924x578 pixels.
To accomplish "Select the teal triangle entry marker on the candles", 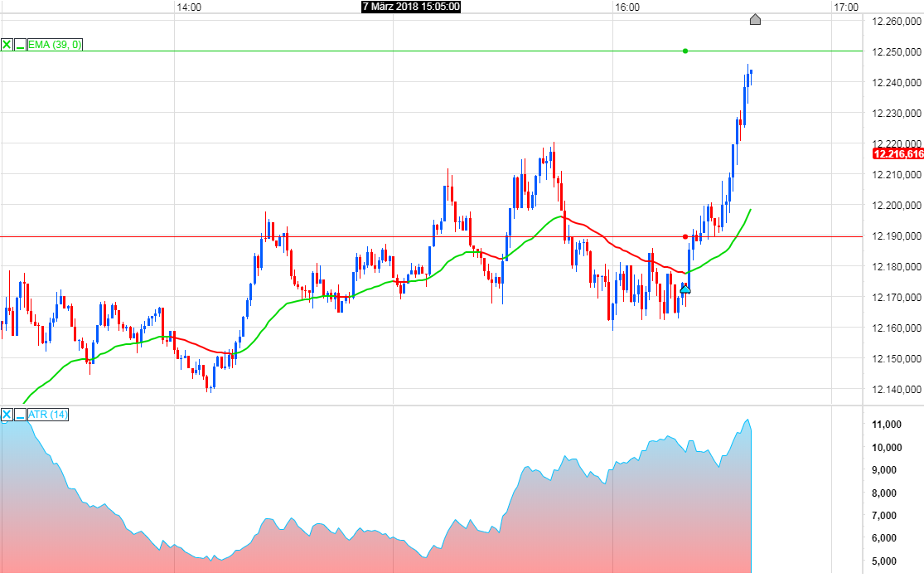I will pos(685,289).
